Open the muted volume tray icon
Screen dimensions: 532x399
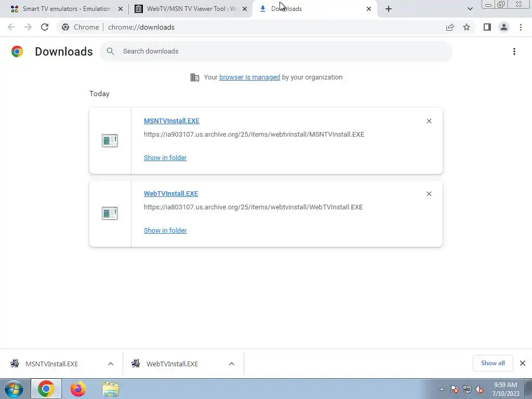480,390
